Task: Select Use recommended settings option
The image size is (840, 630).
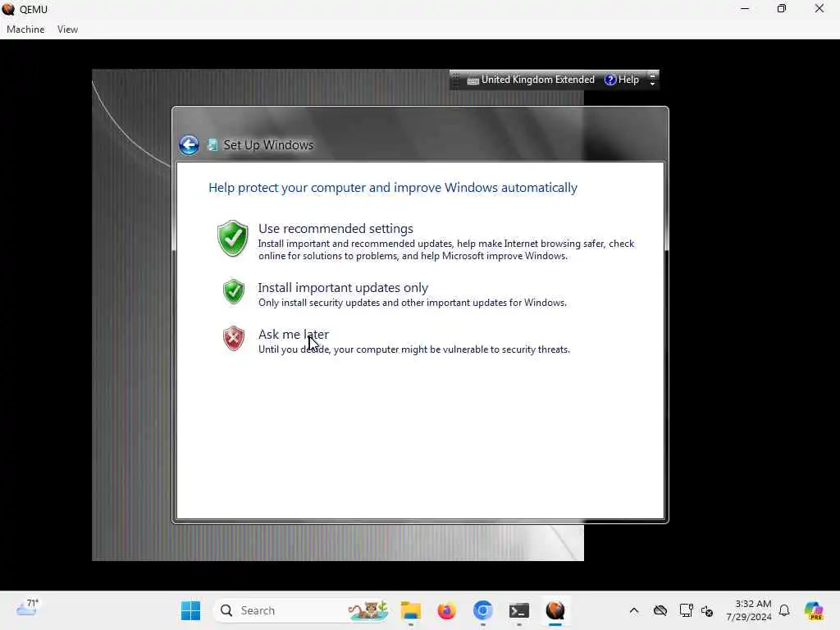Action: (336, 229)
